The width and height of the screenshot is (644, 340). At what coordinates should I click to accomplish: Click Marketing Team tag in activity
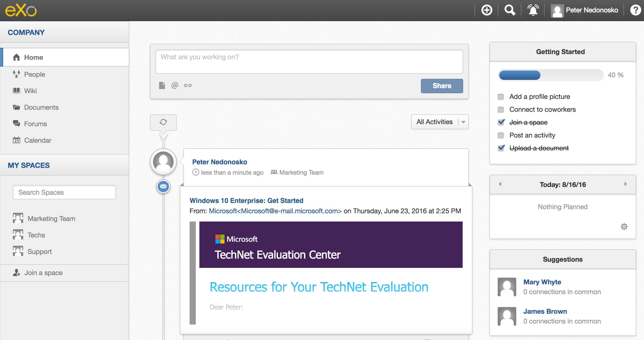301,172
